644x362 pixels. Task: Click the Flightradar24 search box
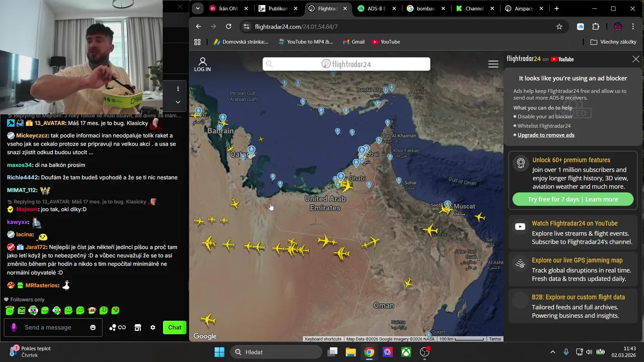click(x=346, y=64)
